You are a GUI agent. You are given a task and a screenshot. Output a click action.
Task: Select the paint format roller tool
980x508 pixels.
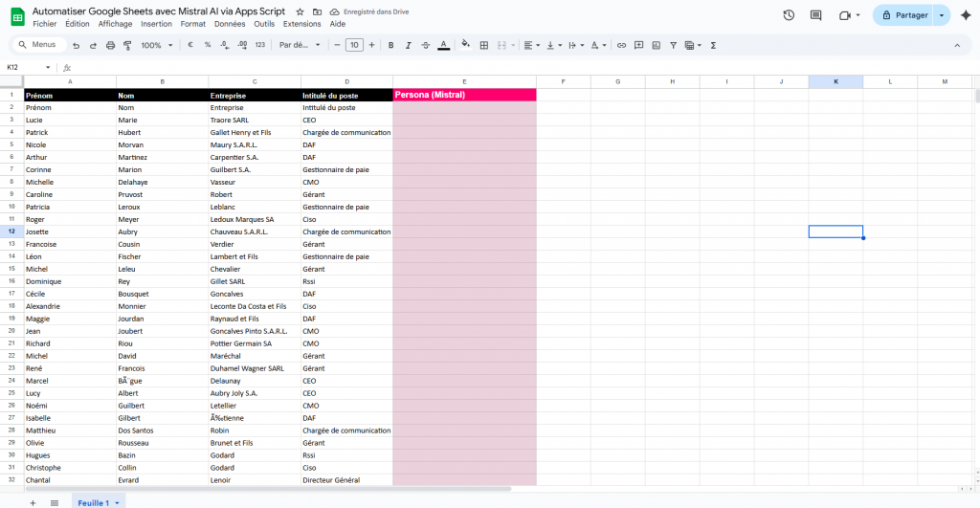tap(126, 45)
